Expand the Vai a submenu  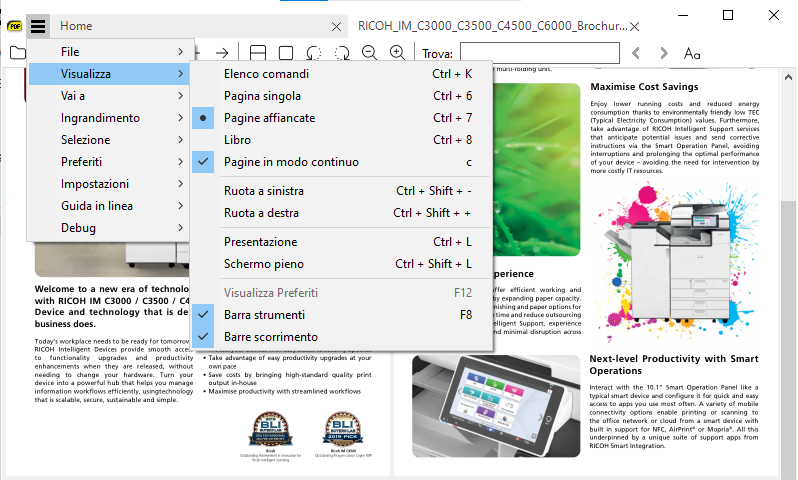coord(109,96)
